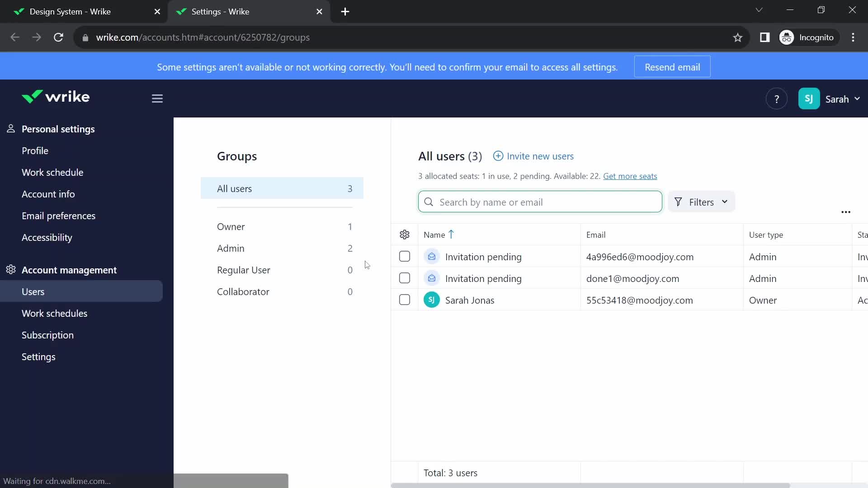Toggle checkbox for second invitation pending user
This screenshot has width=868, height=488.
(x=405, y=278)
